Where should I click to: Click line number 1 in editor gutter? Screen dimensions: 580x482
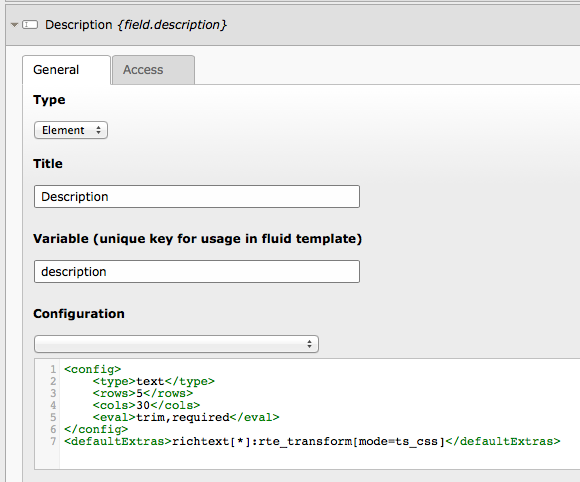pyautogui.click(x=53, y=369)
